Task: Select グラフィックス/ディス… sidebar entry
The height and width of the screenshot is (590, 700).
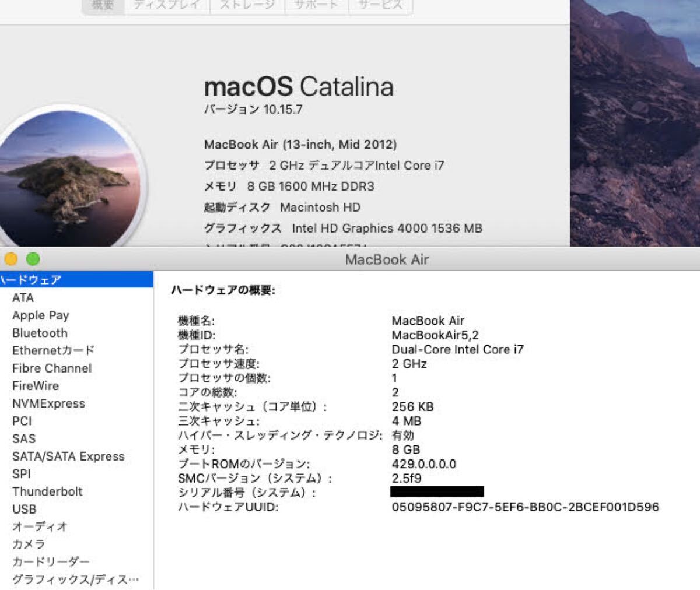Action: coord(76,579)
